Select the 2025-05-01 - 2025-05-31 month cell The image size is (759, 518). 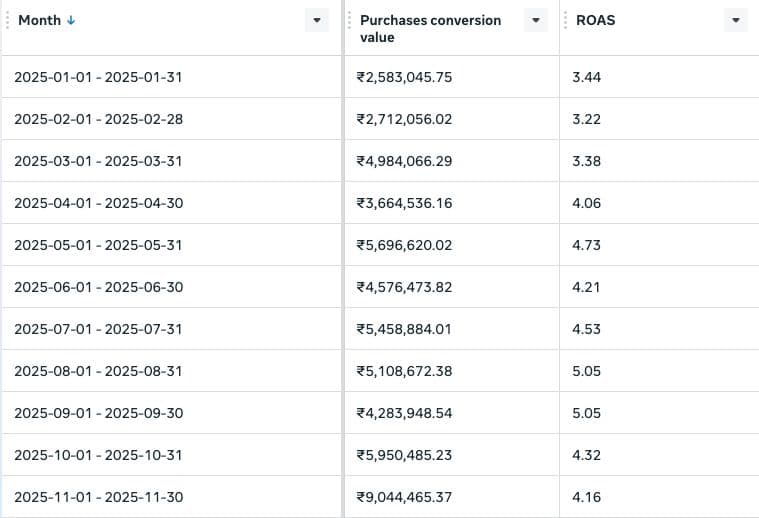coord(98,245)
